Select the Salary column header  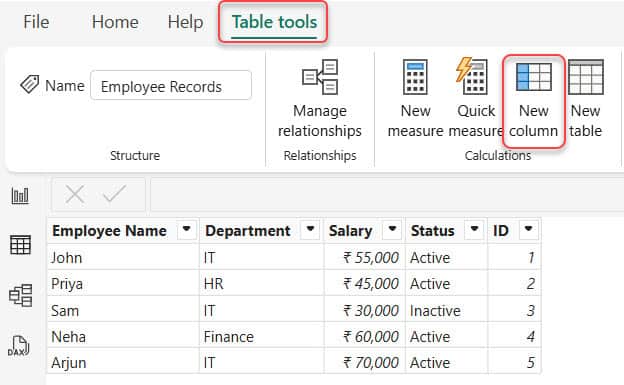(x=365, y=231)
